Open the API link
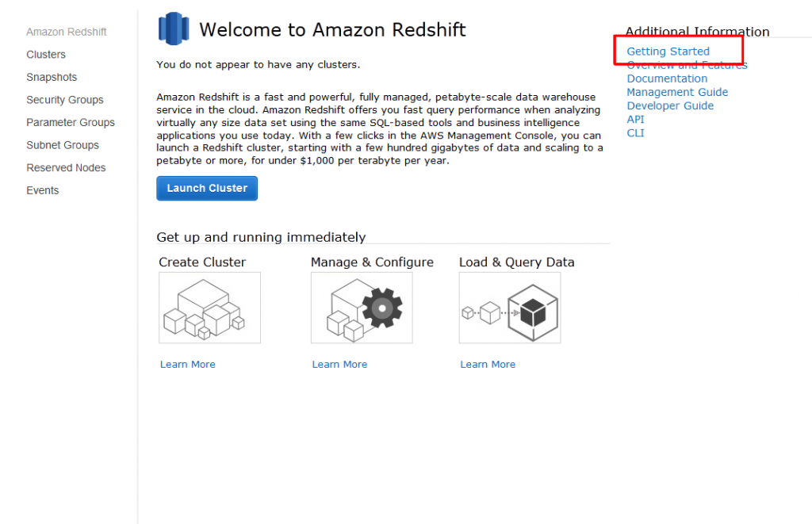Viewport: 812px width, 524px height. (x=635, y=119)
